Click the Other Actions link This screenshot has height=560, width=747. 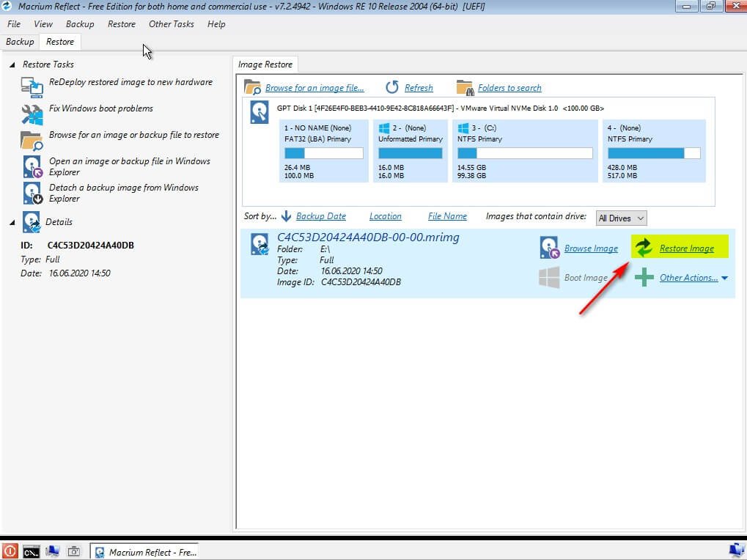pos(688,278)
